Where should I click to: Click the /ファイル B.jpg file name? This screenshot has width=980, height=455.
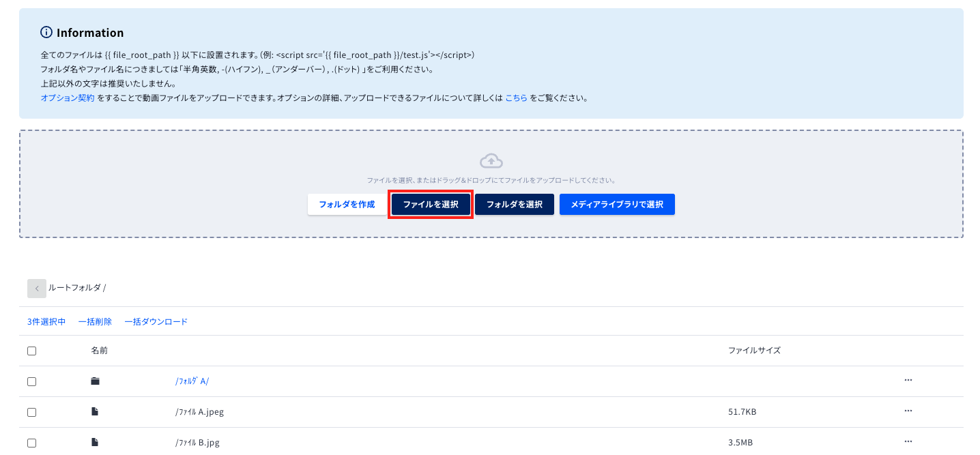click(197, 443)
